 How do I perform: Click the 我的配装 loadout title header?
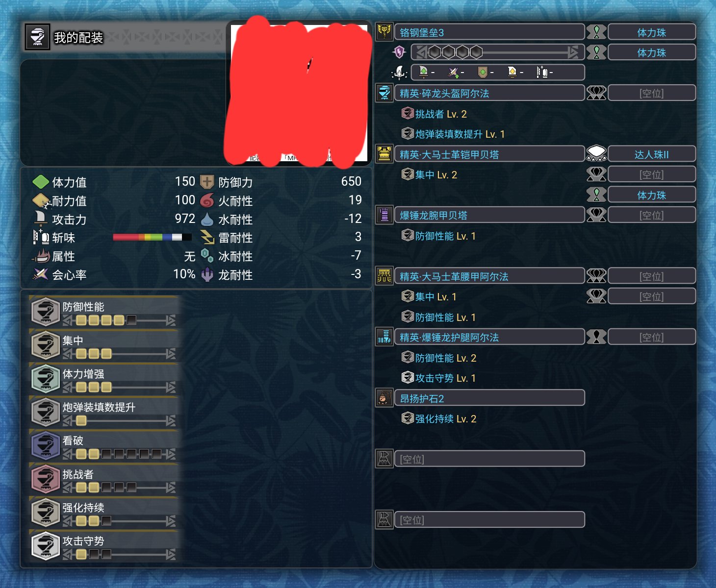pos(78,37)
